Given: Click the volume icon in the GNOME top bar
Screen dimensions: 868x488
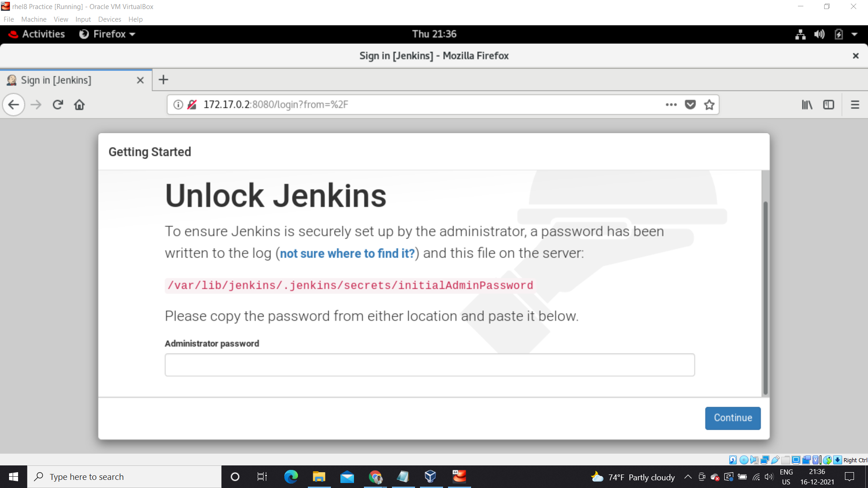Looking at the screenshot, I should click(820, 34).
